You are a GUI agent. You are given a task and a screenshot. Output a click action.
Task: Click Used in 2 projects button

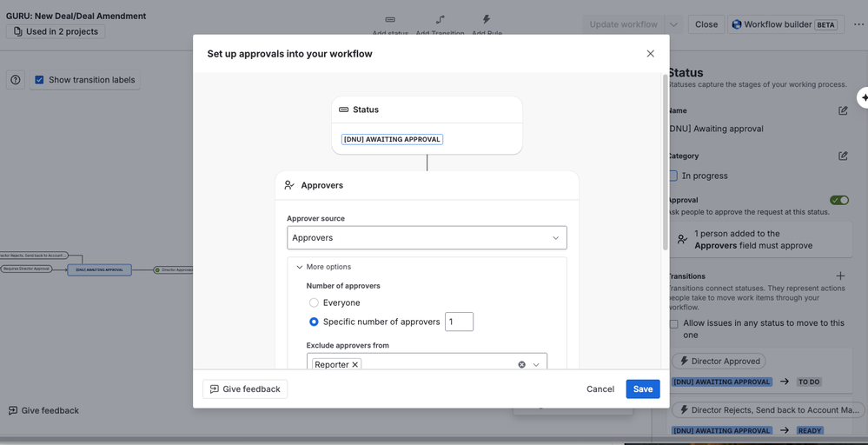[56, 31]
